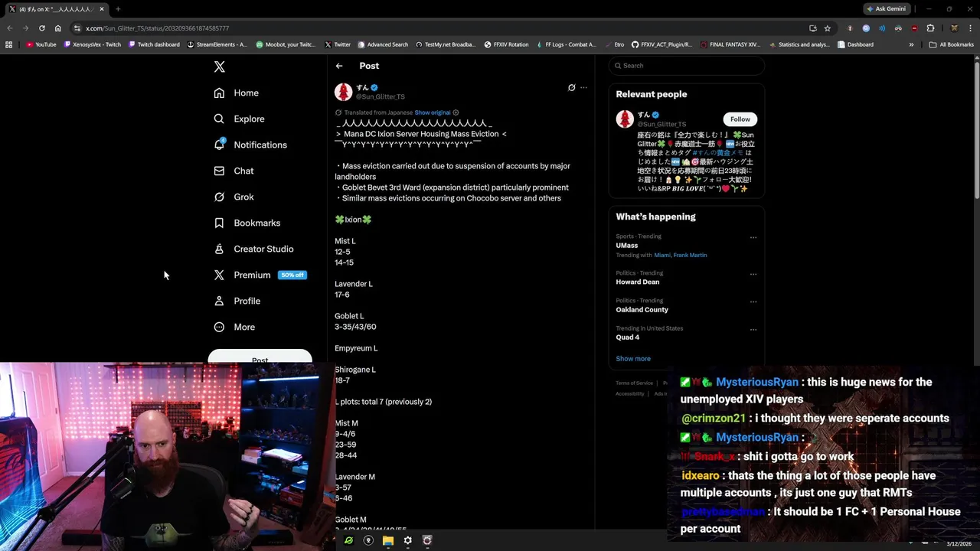This screenshot has width=980, height=551.
Task: Open the avatar in Relevant people
Action: 626,119
